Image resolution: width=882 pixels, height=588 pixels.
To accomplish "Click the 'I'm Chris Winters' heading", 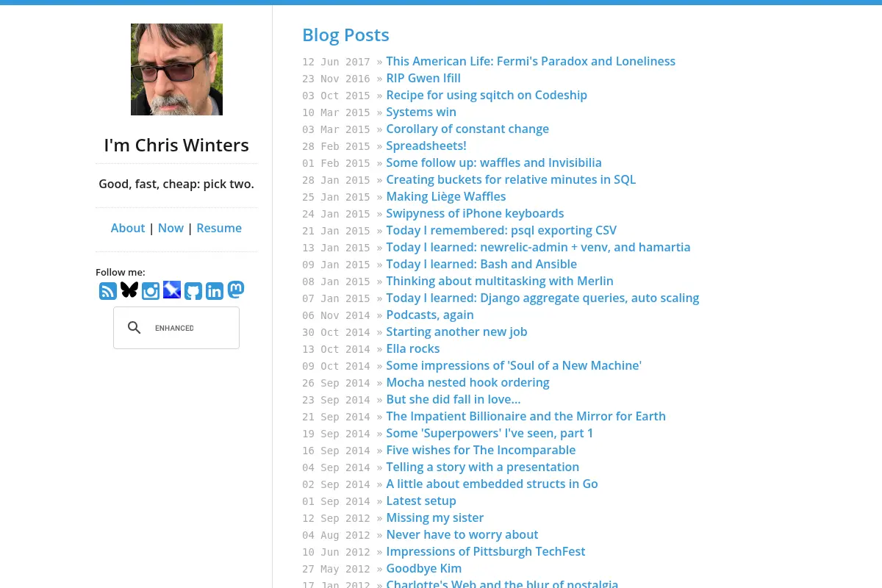I will 176,145.
